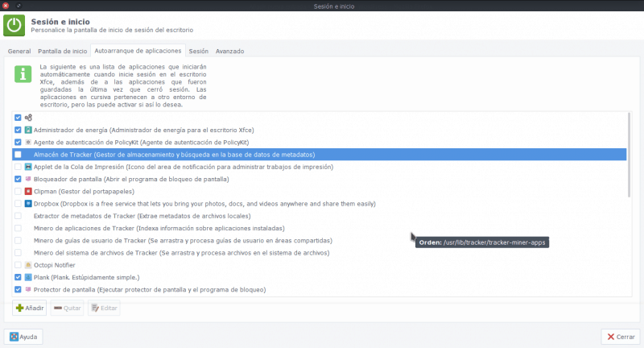Enable the Dropbox autostart checkbox
The image size is (644, 348).
pos(18,204)
